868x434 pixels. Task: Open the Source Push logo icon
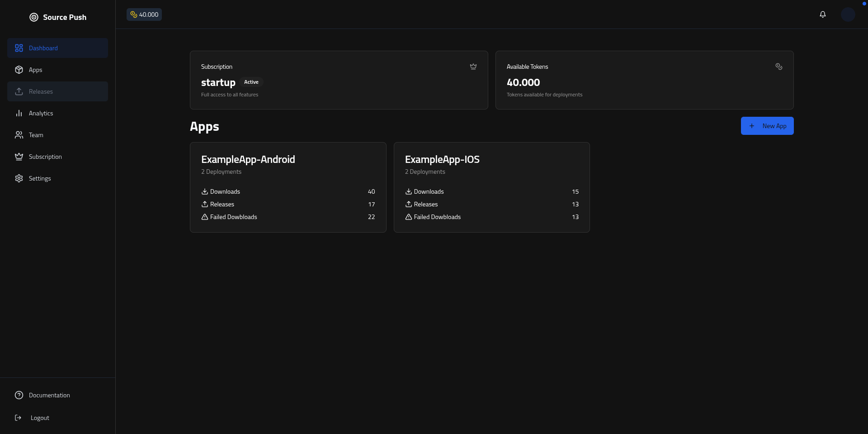tap(33, 17)
